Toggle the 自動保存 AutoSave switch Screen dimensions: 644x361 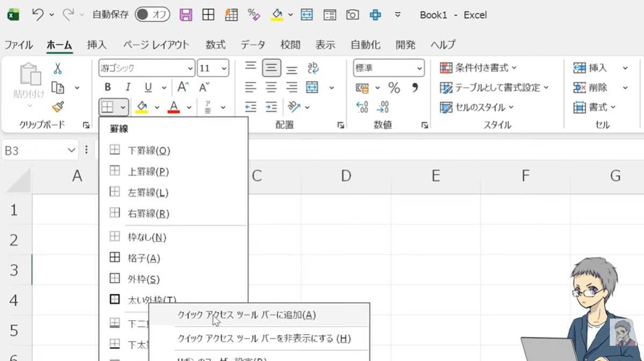[x=152, y=15]
